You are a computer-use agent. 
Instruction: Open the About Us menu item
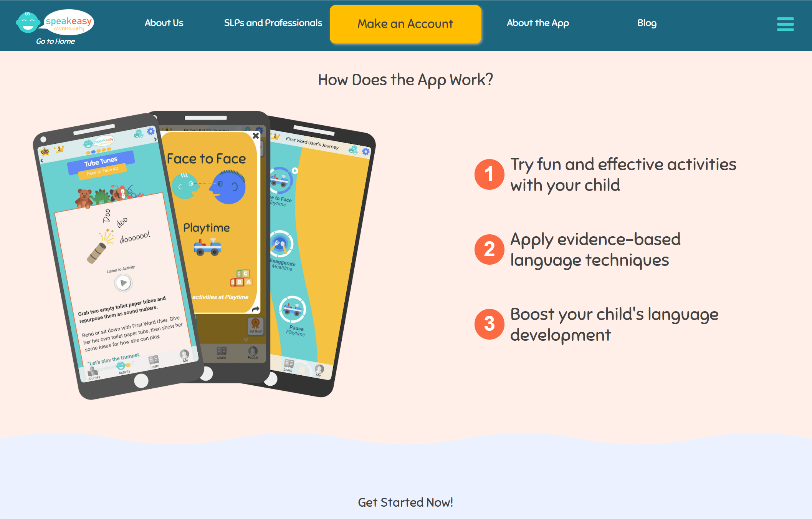(x=165, y=23)
